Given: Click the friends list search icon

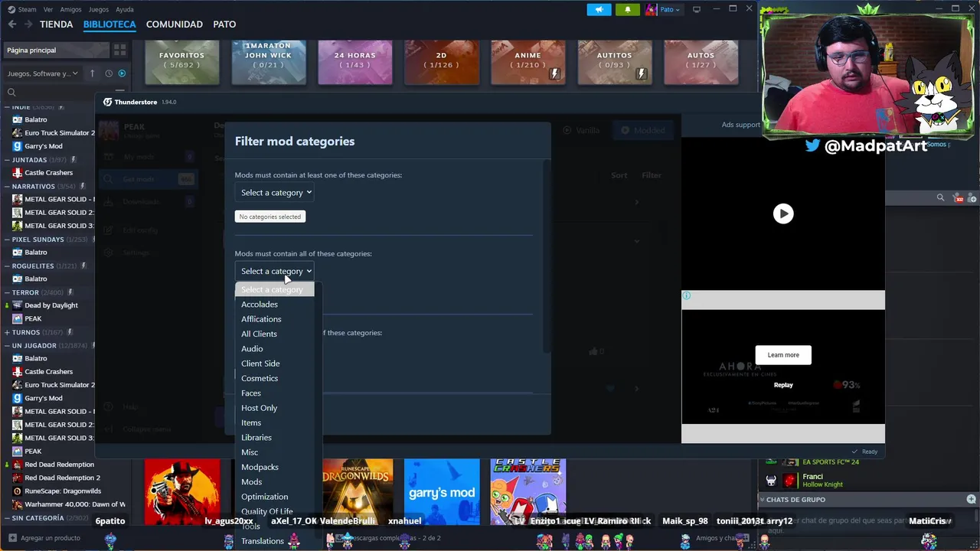Looking at the screenshot, I should pyautogui.click(x=940, y=198).
